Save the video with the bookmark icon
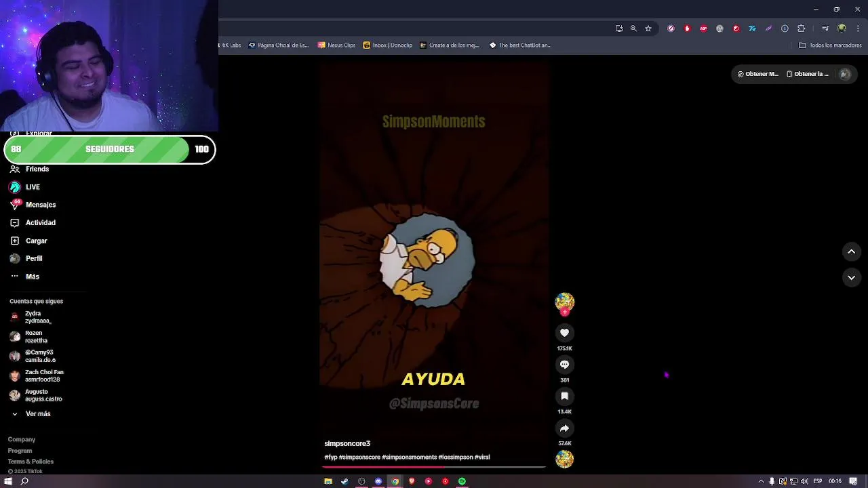The width and height of the screenshot is (868, 488). [x=564, y=396]
